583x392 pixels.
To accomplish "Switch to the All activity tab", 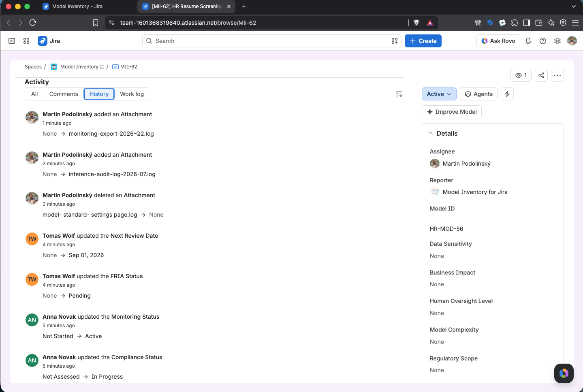I will [x=34, y=94].
